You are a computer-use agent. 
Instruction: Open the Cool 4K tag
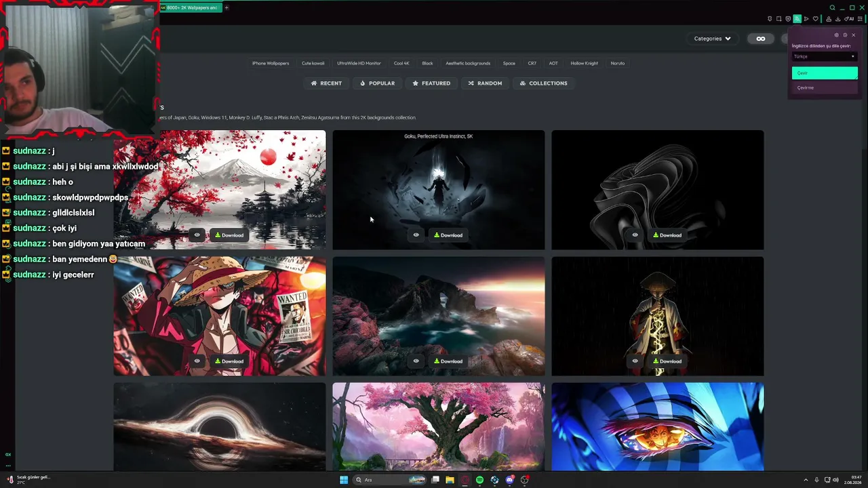pyautogui.click(x=401, y=63)
